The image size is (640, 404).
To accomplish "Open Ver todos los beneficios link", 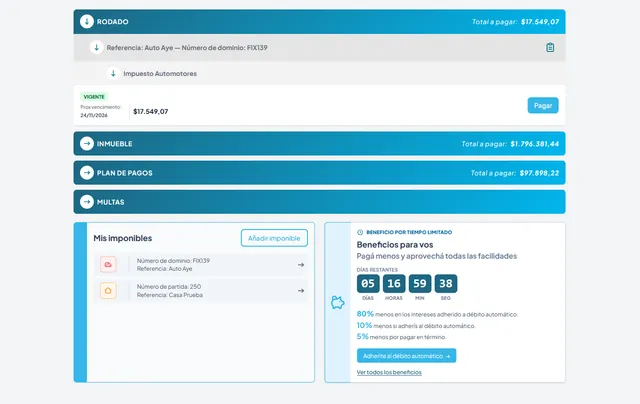I will (389, 372).
